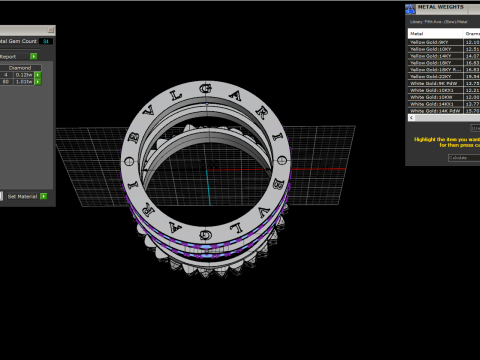Click the Total Gem Count value field
Screen dimensions: 480x360
tap(46, 41)
